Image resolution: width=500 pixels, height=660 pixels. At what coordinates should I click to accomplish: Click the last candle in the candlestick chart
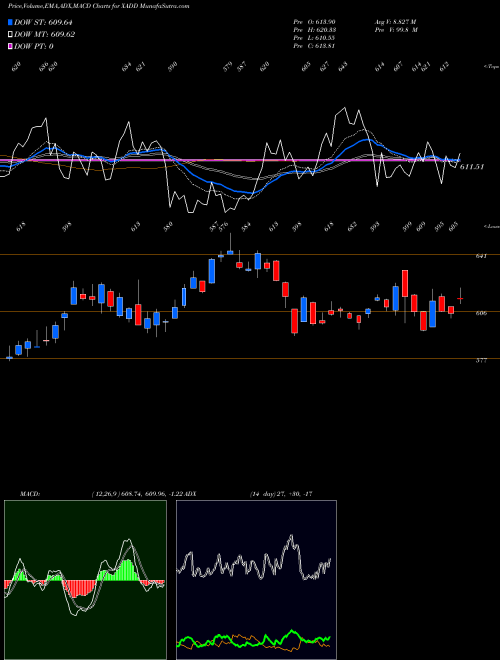pos(460,297)
